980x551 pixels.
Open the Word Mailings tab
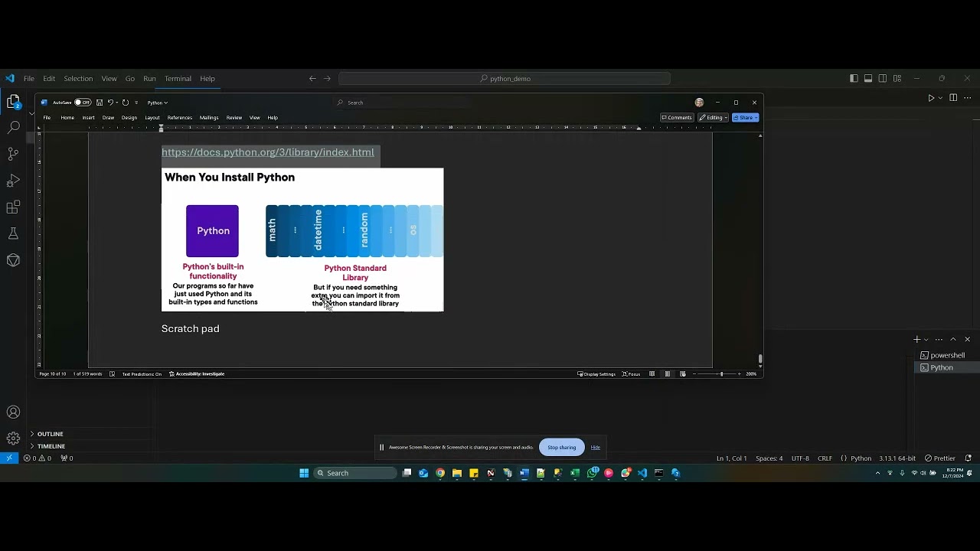point(209,118)
